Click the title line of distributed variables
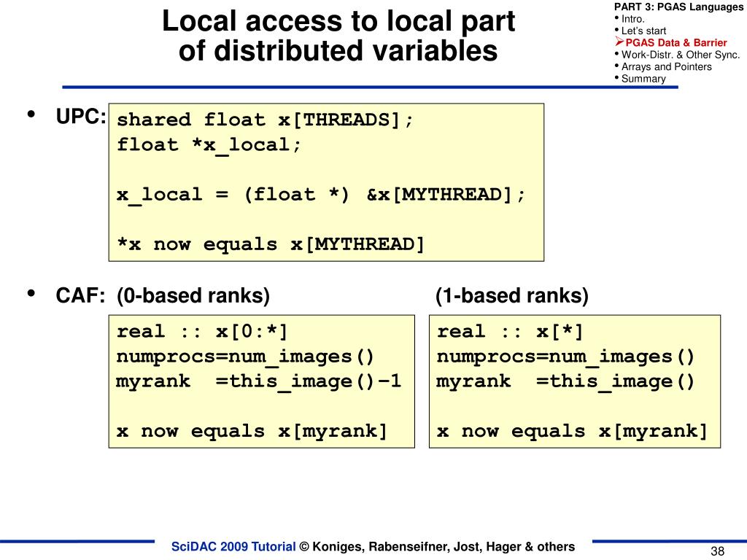Viewport: 747px width, 560px height. coord(338,50)
